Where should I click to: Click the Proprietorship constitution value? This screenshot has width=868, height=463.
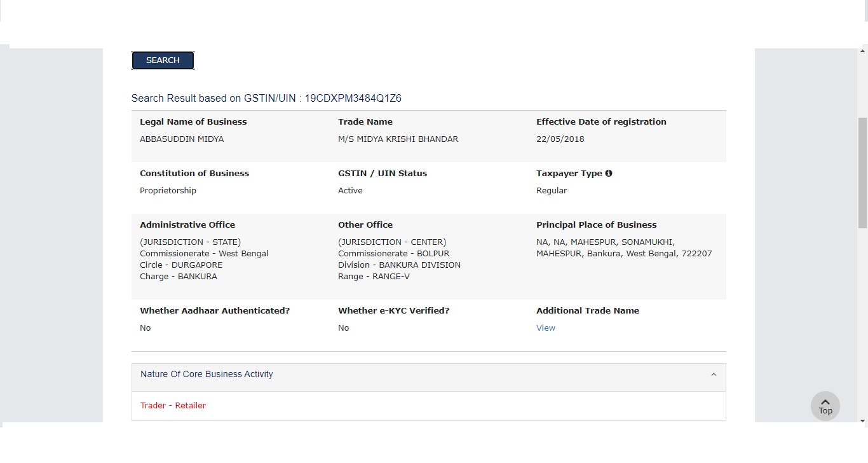pyautogui.click(x=168, y=191)
